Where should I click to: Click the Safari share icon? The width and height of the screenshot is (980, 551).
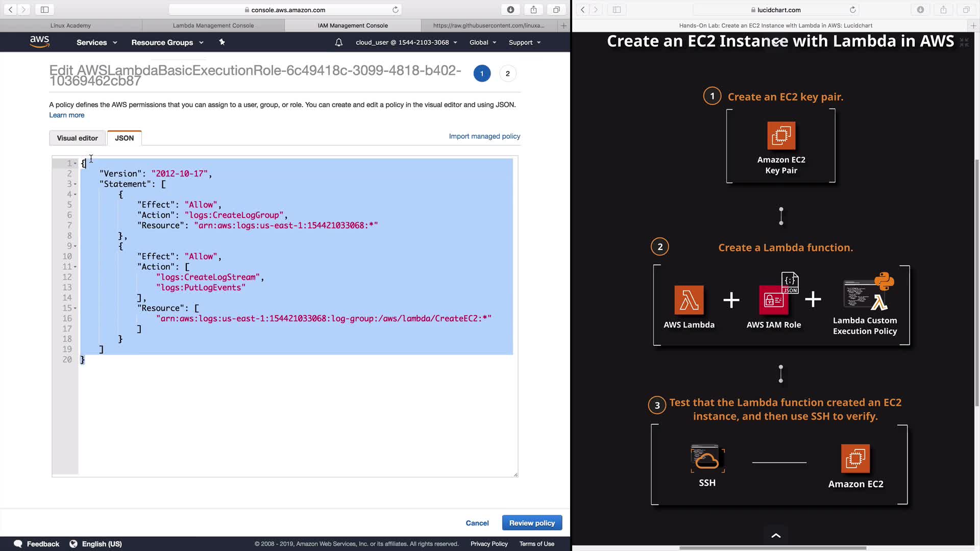point(533,10)
